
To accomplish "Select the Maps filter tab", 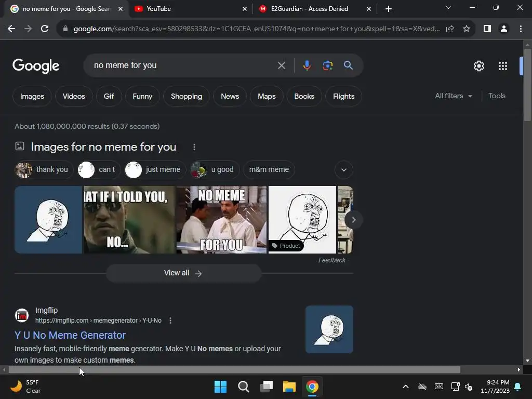I will (x=267, y=96).
